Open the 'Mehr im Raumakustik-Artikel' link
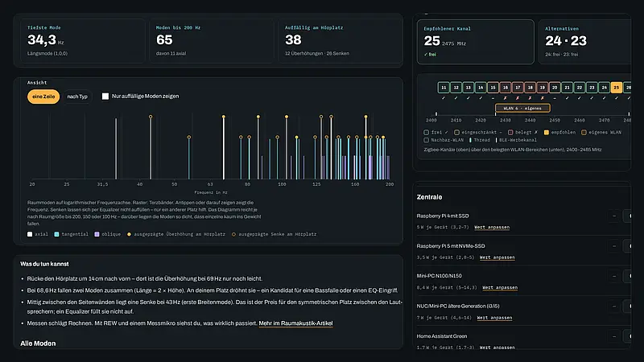This screenshot has height=362, width=644. point(295,323)
